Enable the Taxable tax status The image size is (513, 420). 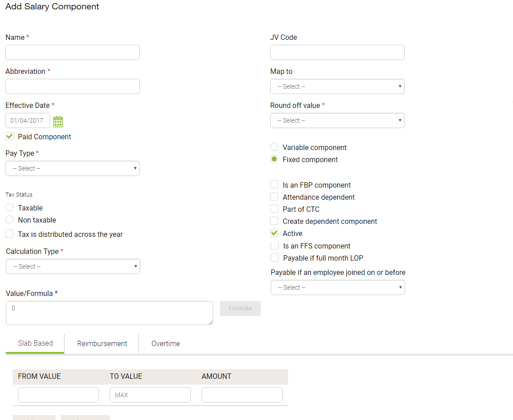(9, 207)
